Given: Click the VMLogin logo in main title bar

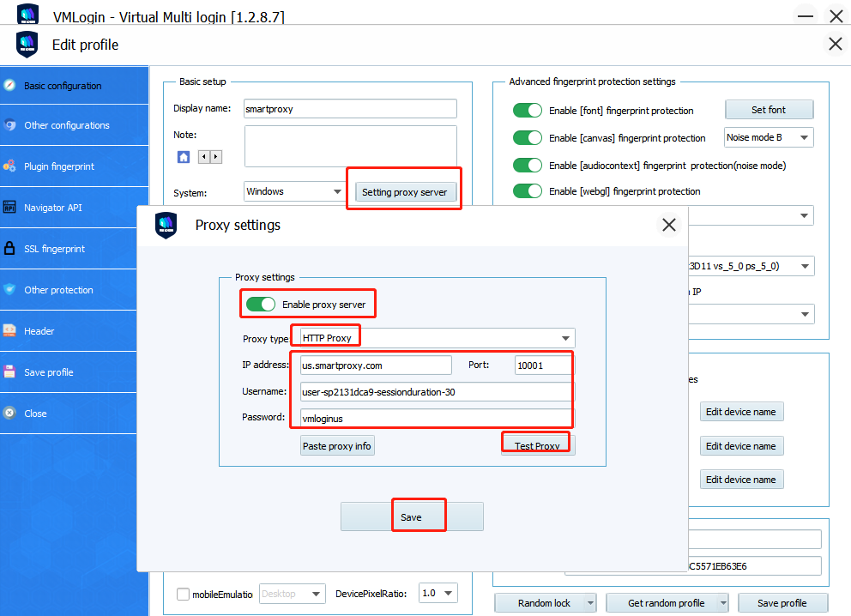Looking at the screenshot, I should pos(27,14).
